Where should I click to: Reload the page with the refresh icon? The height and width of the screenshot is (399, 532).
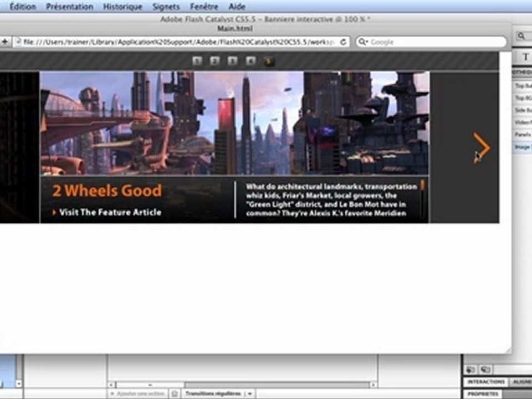click(x=344, y=42)
